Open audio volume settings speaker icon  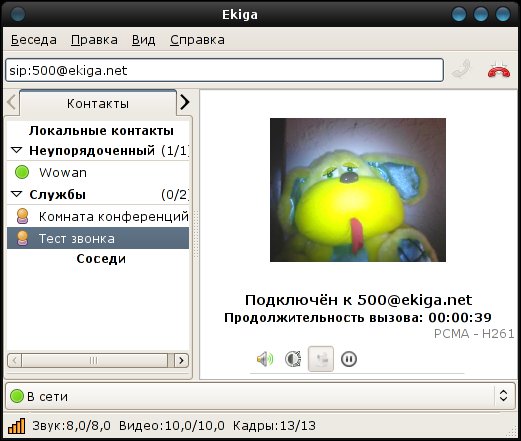(265, 359)
